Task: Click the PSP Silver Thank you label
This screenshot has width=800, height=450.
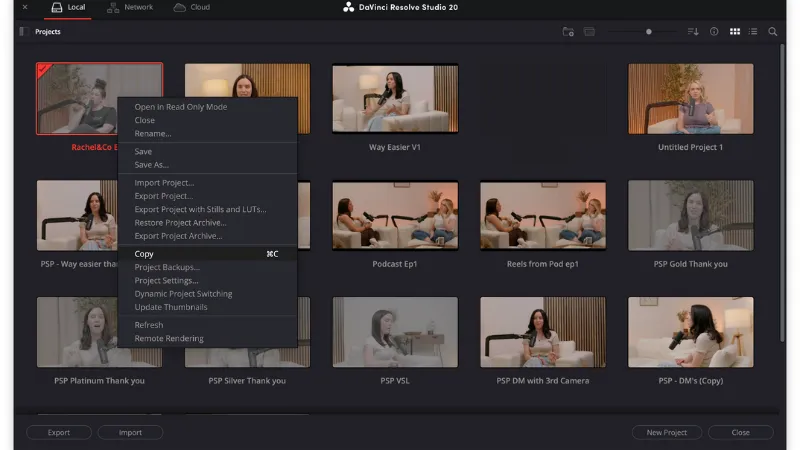Action: 247,381
